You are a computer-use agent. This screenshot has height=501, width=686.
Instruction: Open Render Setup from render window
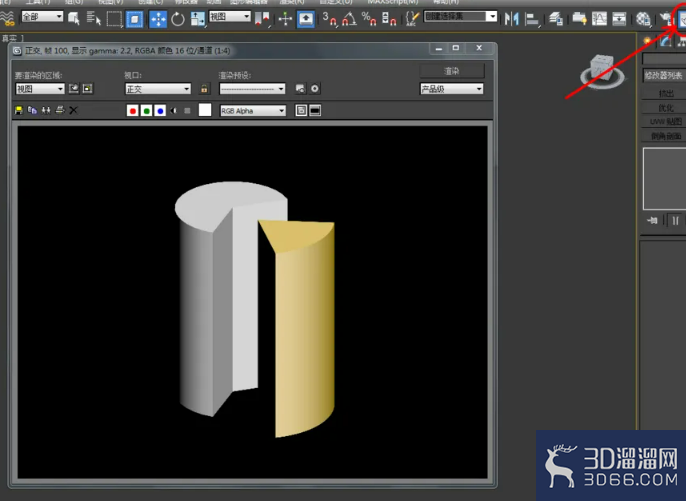coord(300,89)
